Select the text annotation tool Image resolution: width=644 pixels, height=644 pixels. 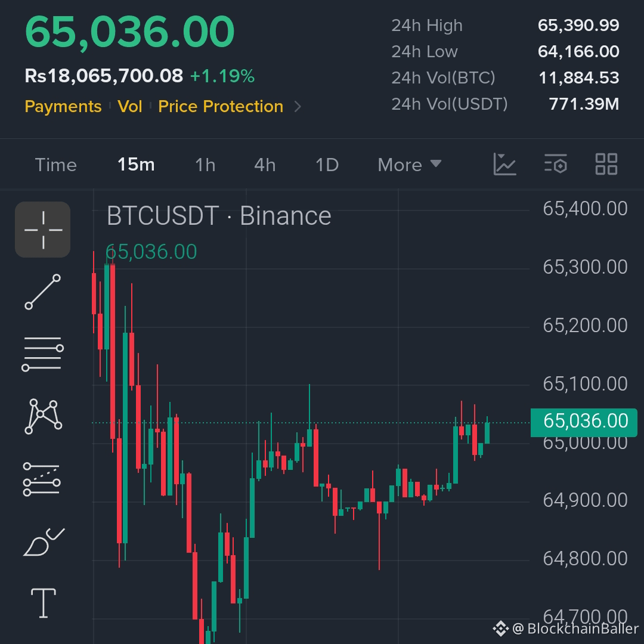point(43,603)
